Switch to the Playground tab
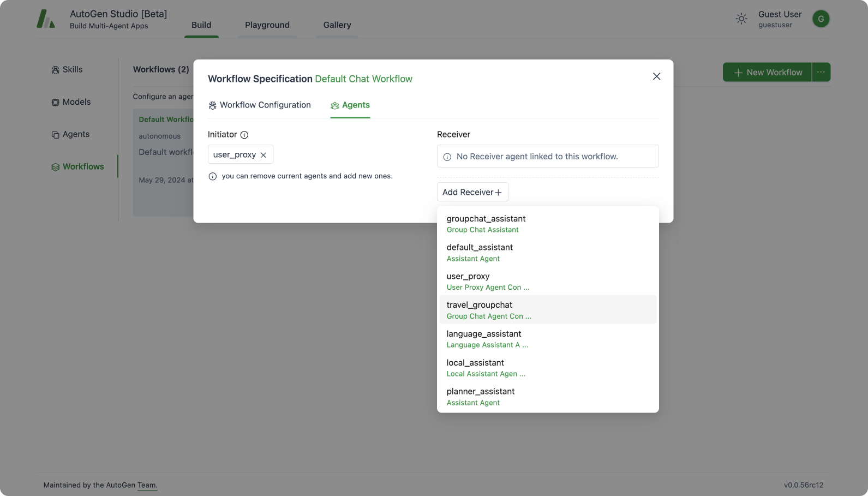868x496 pixels. point(267,25)
